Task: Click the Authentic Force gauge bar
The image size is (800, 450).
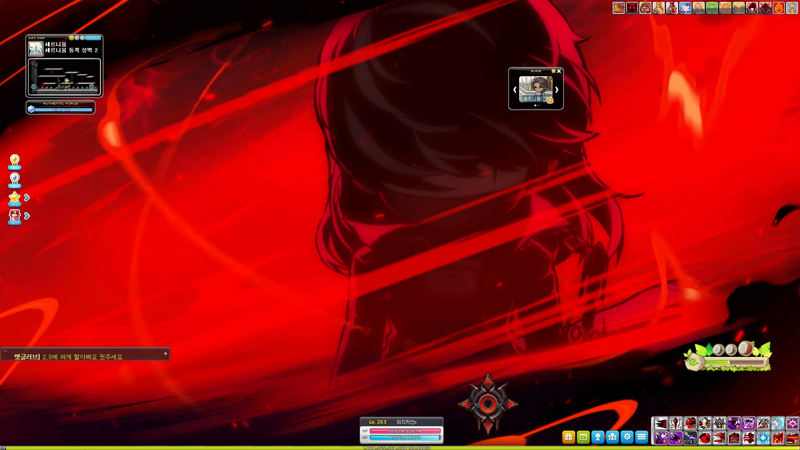Action: click(64, 110)
